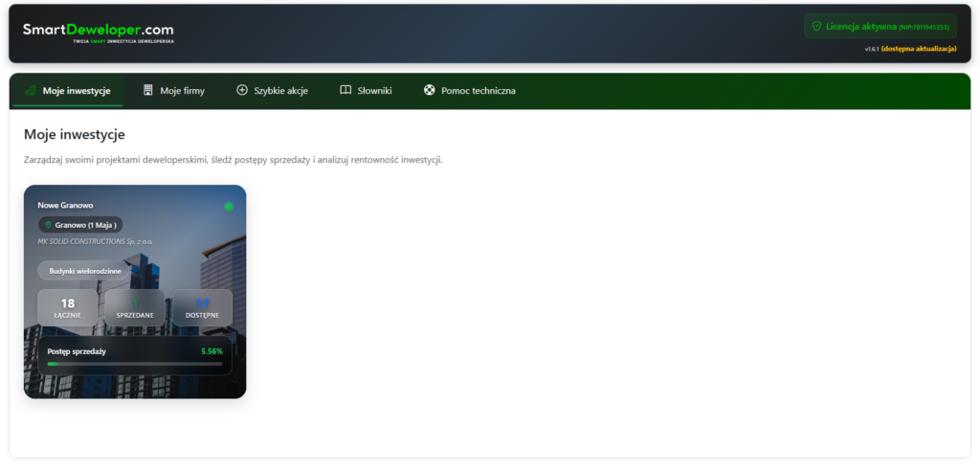Click the lifebuoy icon for Pomoc techniczna
Image resolution: width=980 pixels, height=470 pixels.
[x=430, y=90]
